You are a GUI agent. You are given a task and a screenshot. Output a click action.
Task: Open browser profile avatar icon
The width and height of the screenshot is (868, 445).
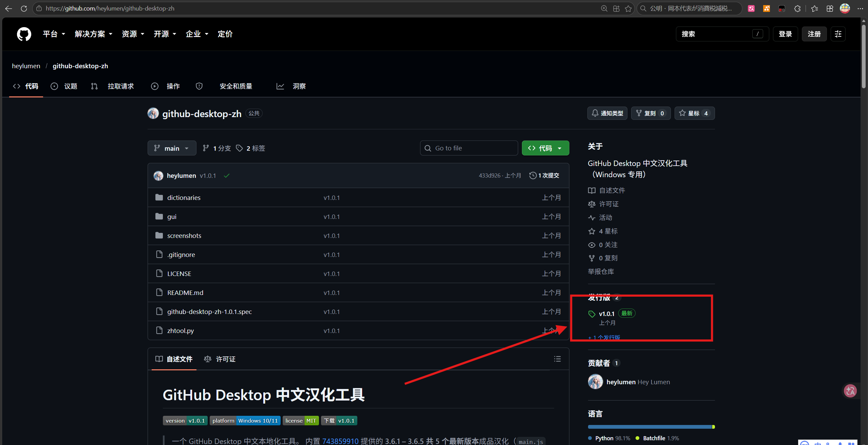coord(845,8)
